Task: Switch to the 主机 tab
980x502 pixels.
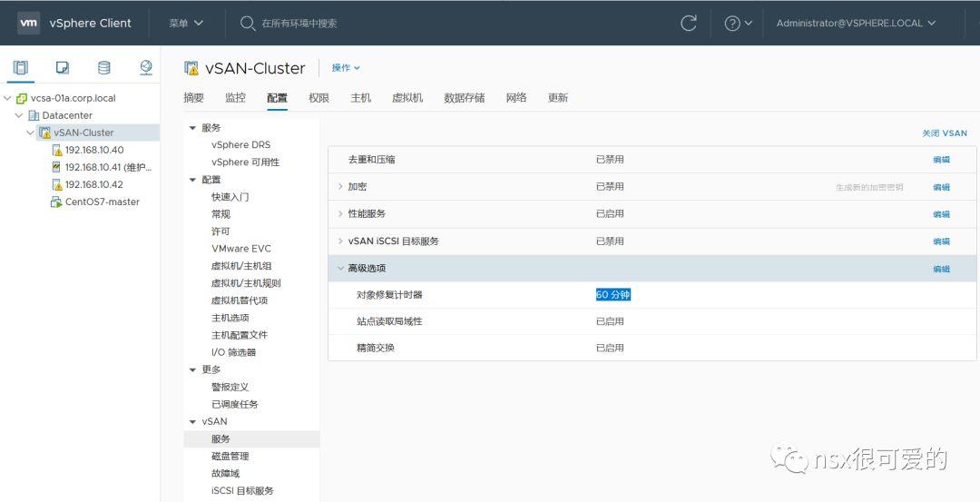Action: point(360,97)
